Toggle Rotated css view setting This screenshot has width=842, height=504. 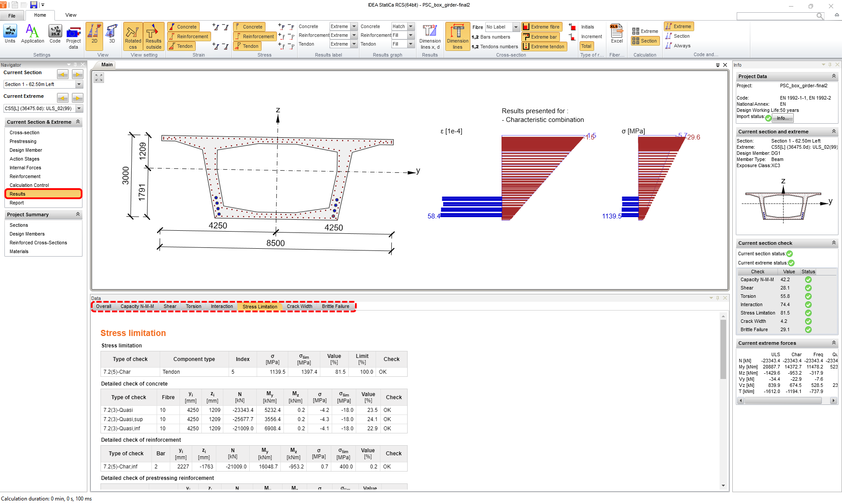133,36
